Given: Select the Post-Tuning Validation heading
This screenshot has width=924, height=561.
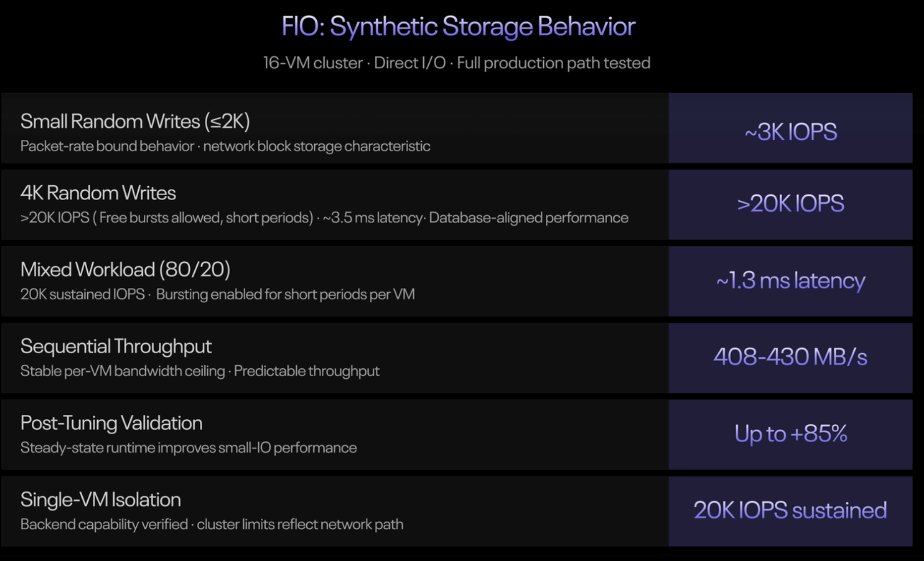Looking at the screenshot, I should coord(112,423).
